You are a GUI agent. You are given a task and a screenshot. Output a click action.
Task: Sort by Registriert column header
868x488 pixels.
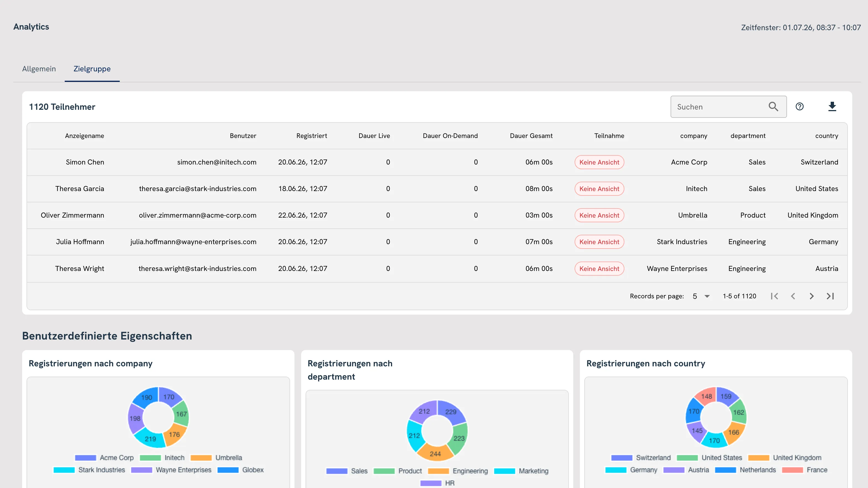click(x=312, y=136)
